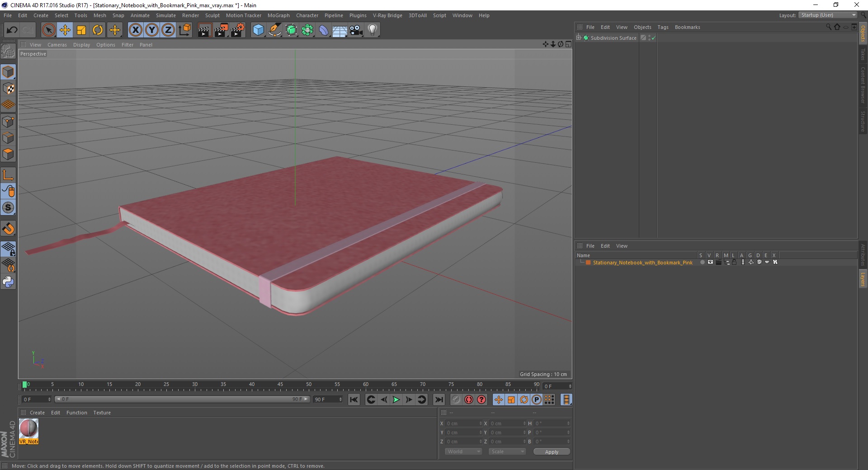Viewport: 868px width, 470px height.
Task: Click the timeline range slider bar
Action: [182, 399]
